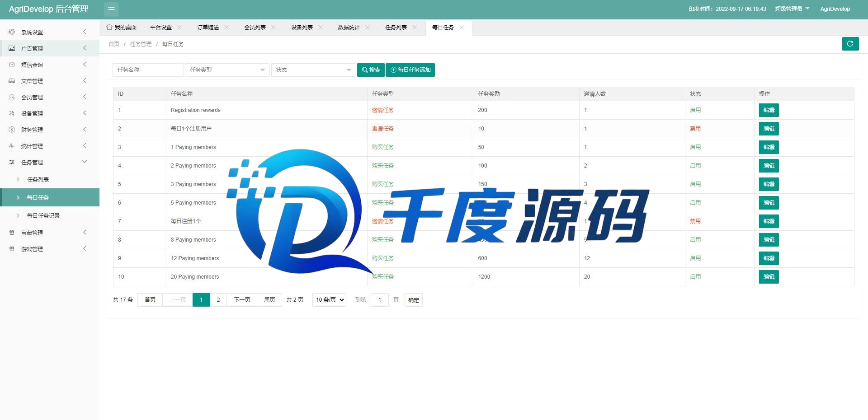Viewport: 868px width, 420px height.
Task: Switch to the 订单赠送 tab
Action: tap(208, 28)
